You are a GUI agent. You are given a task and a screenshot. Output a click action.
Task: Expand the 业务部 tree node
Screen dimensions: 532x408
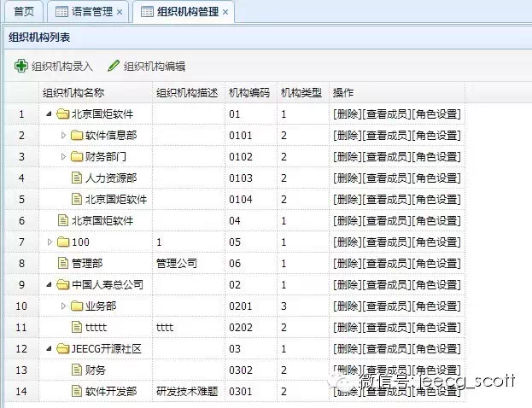tap(63, 306)
